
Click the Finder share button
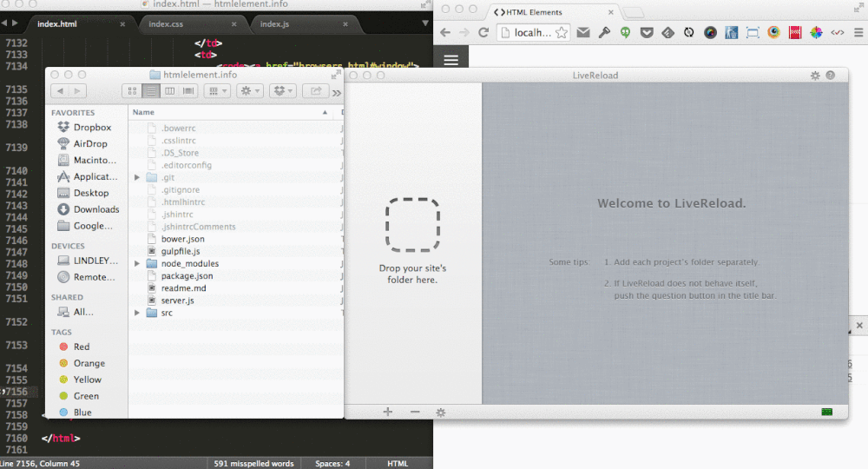[316, 91]
